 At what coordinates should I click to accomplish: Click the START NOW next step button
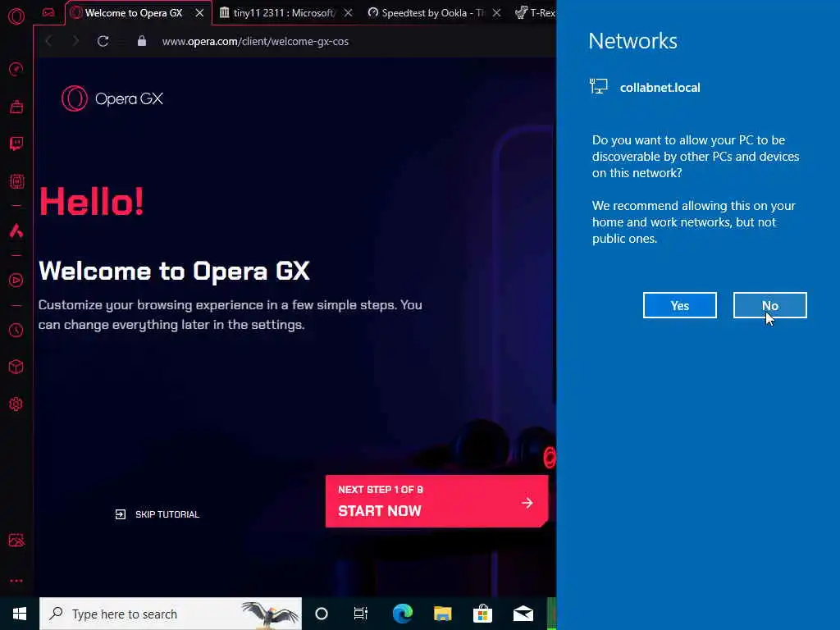click(436, 501)
